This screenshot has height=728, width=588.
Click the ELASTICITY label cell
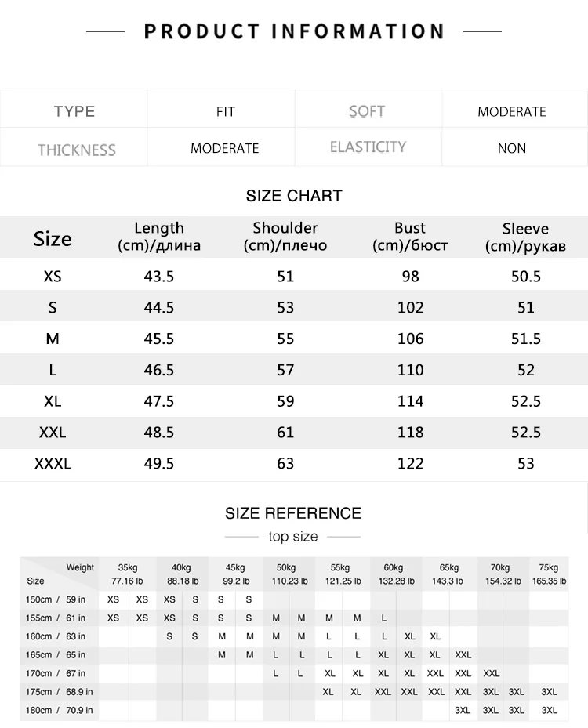click(x=368, y=147)
